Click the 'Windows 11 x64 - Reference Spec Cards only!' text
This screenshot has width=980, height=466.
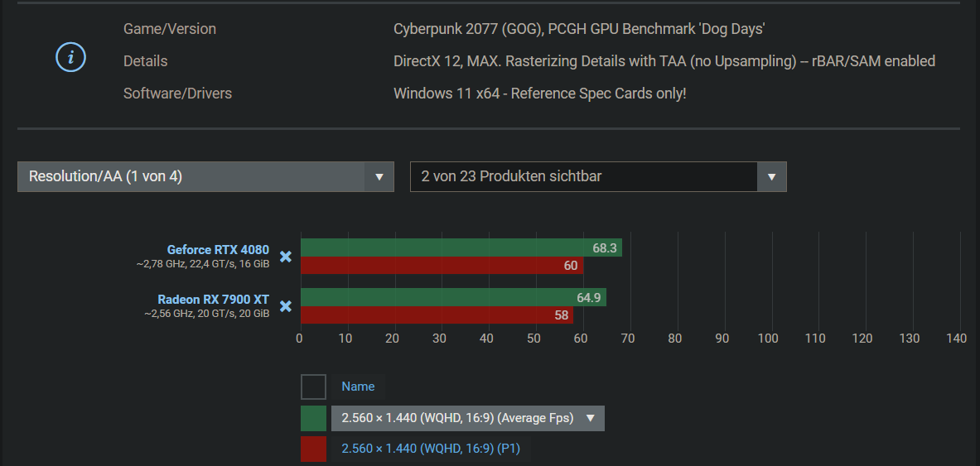pyautogui.click(x=540, y=94)
